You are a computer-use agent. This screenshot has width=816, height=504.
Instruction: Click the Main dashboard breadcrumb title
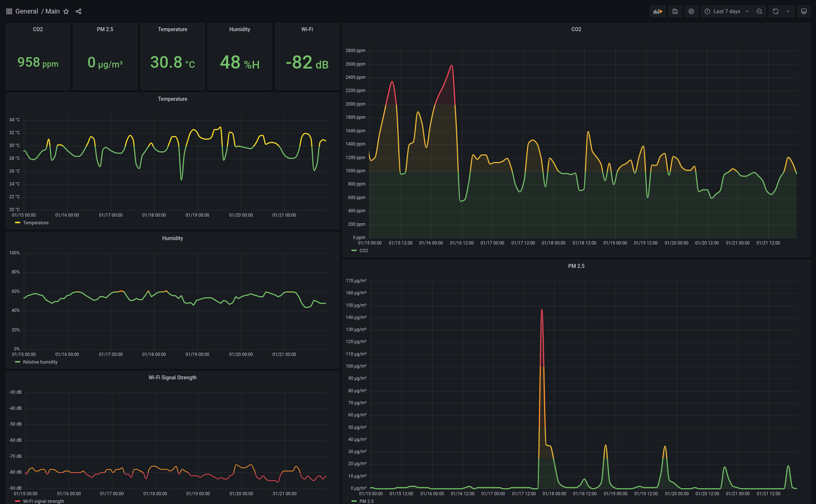pos(52,11)
